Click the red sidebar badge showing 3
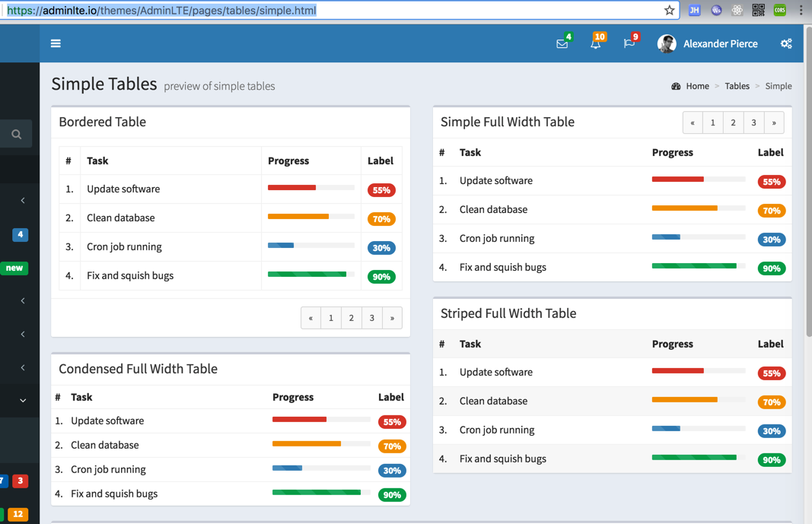The image size is (812, 524). 21,481
